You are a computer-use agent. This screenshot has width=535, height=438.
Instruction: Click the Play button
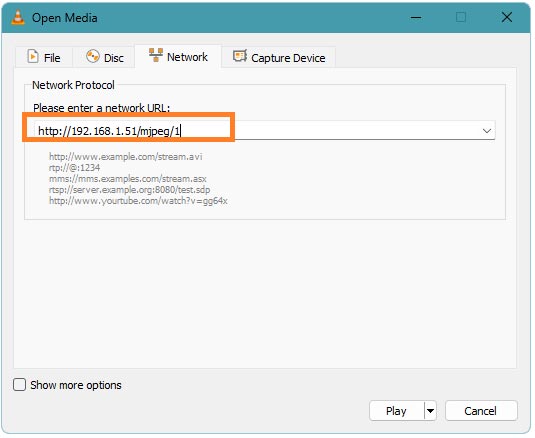click(x=396, y=411)
